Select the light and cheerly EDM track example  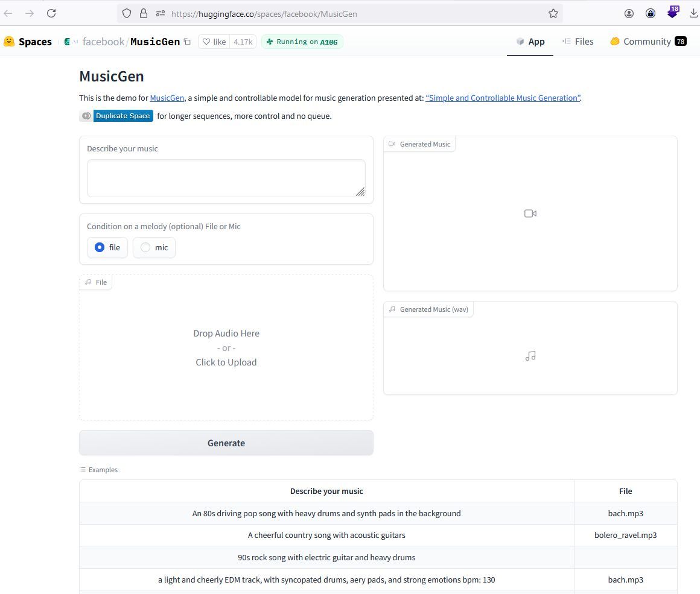point(326,580)
